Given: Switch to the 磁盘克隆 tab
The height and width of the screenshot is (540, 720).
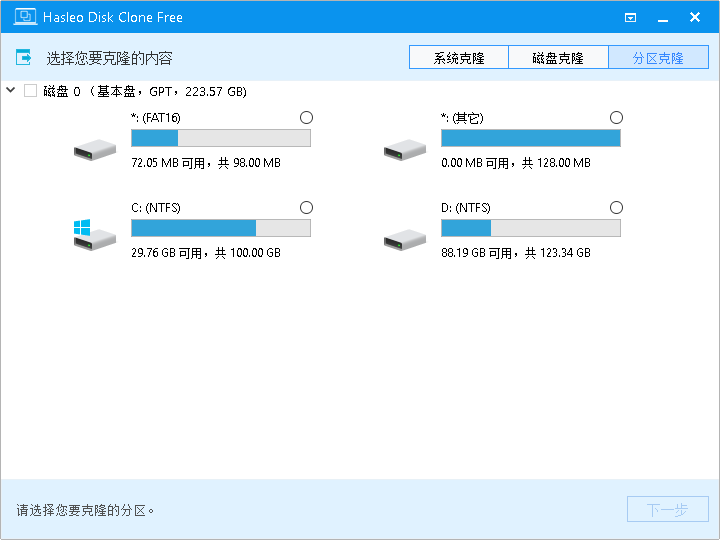Looking at the screenshot, I should coord(558,57).
